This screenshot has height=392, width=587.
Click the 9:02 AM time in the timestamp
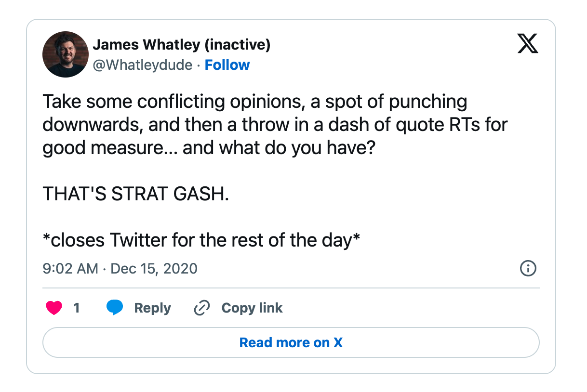click(x=70, y=268)
